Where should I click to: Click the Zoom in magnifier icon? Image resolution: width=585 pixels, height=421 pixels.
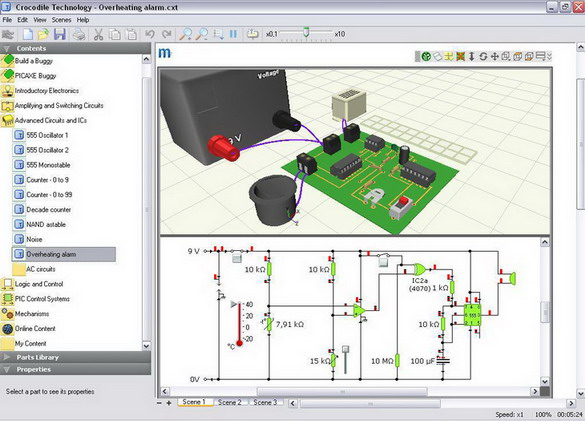(x=185, y=34)
